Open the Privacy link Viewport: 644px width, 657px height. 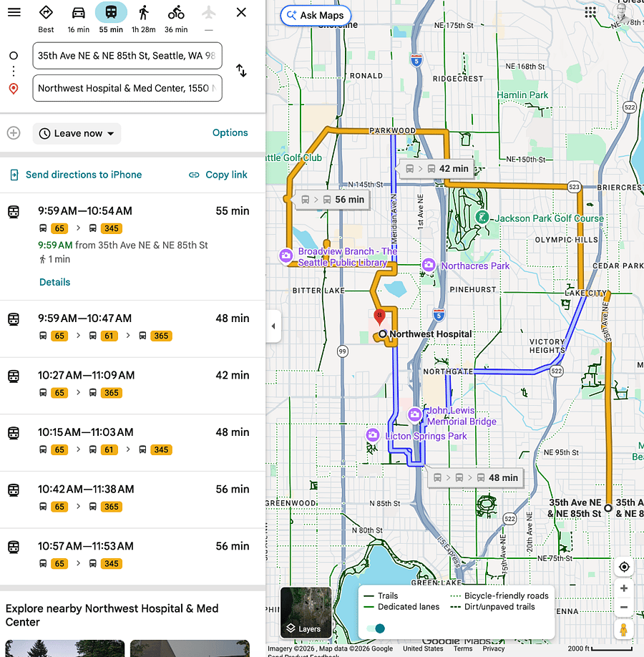[494, 648]
